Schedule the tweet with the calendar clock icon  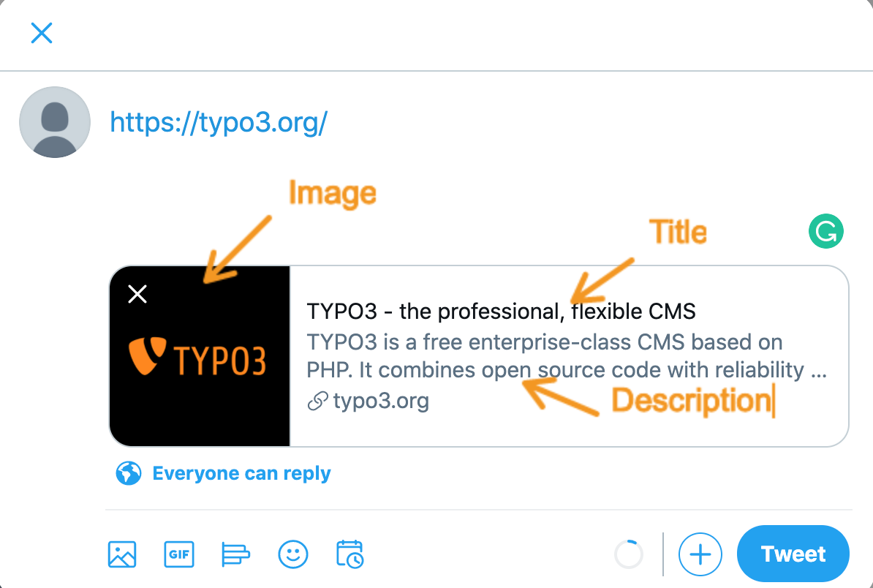[x=350, y=554]
